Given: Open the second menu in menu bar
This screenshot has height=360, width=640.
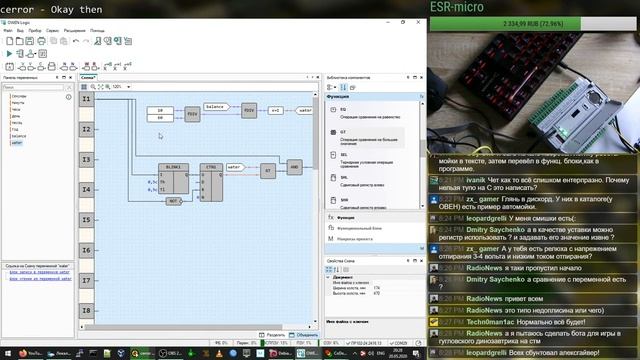Looking at the screenshot, I should coord(20,31).
